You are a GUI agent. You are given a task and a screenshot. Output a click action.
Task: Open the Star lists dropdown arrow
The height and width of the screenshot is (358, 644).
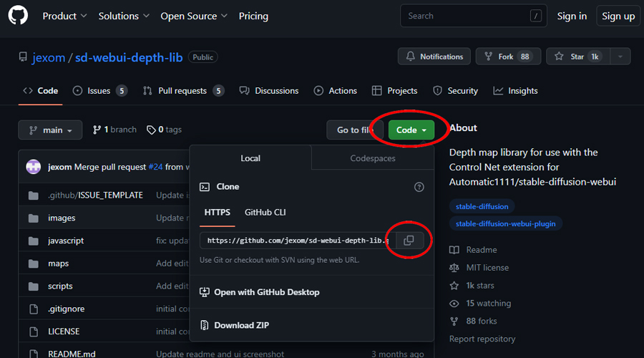point(620,57)
